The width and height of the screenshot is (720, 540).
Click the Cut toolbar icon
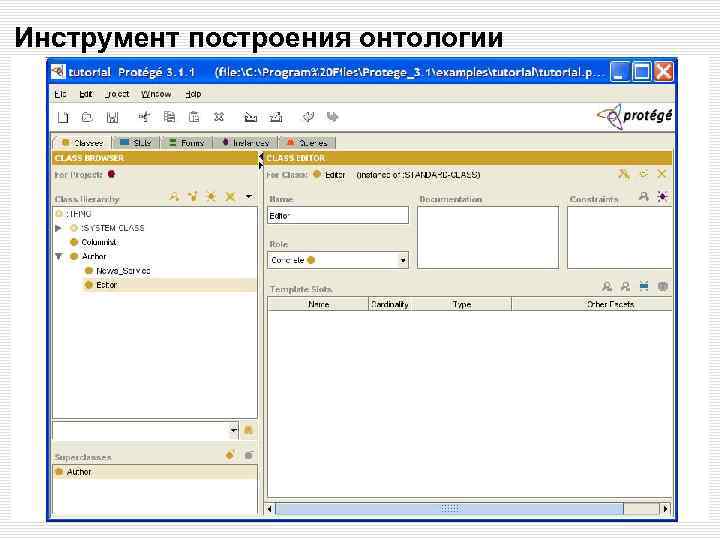[144, 118]
